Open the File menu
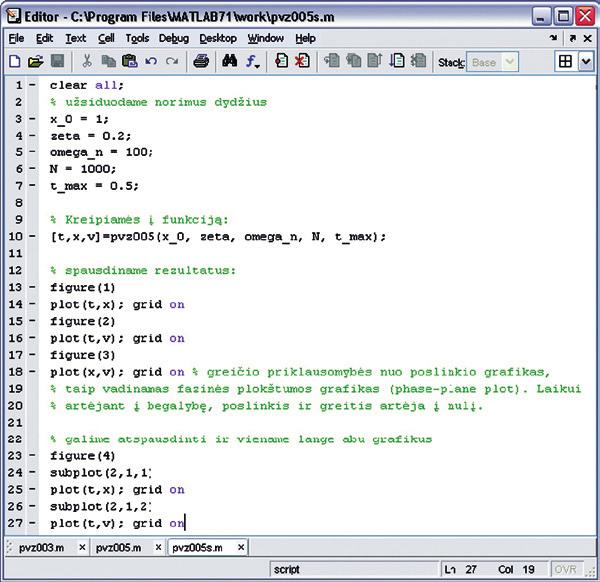The height and width of the screenshot is (582, 600). [16, 38]
